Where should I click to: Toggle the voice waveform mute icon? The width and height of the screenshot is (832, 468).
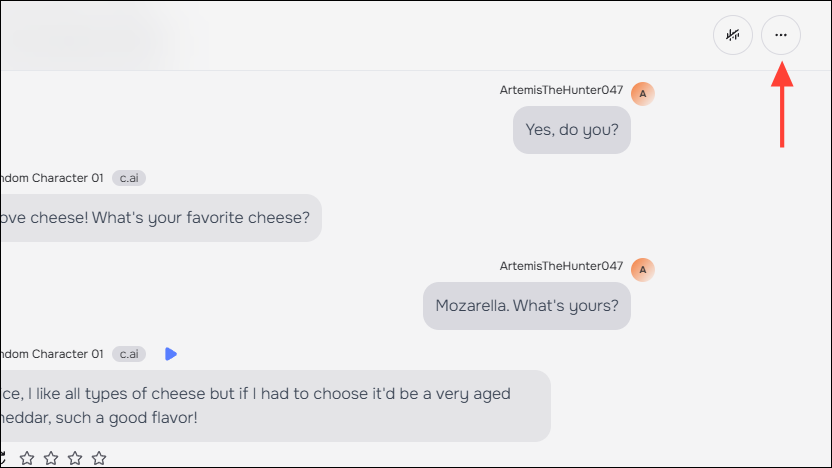[x=733, y=35]
